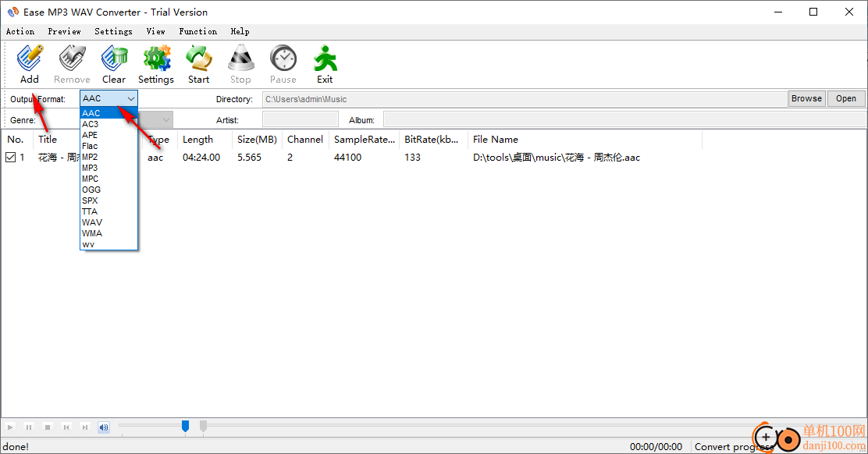The width and height of the screenshot is (868, 454).
Task: Select wv in the format list
Action: [108, 244]
